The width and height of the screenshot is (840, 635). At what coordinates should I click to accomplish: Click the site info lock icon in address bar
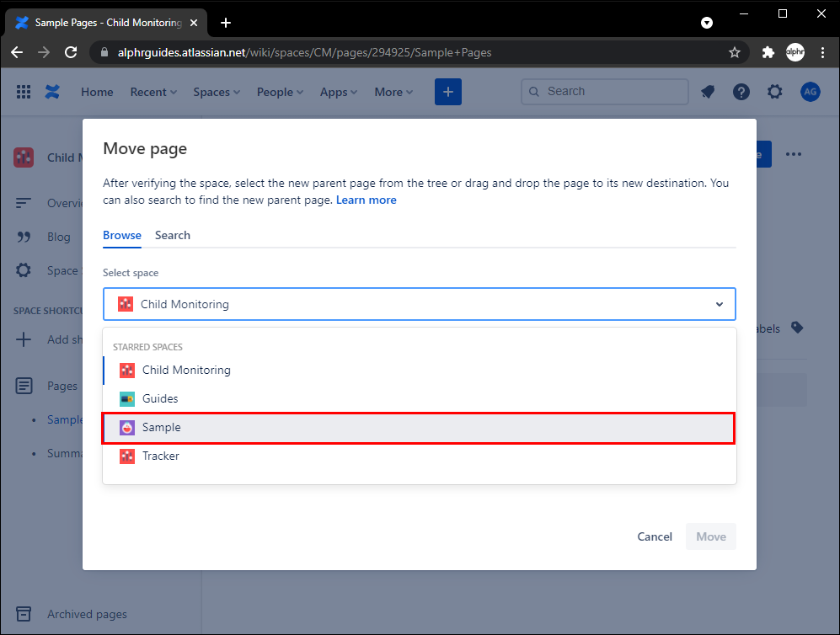click(105, 52)
